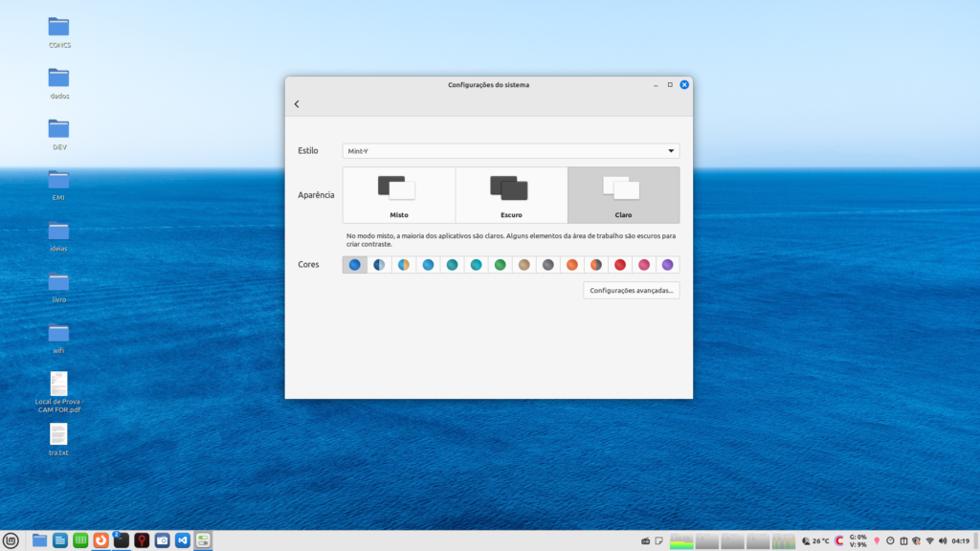
Task: Open the weather applet showing 26 °C
Action: 814,541
